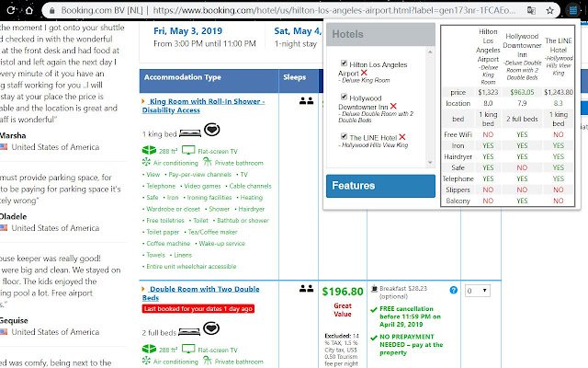The image size is (588, 368).
Task: Open the Features section header
Action: (380, 186)
